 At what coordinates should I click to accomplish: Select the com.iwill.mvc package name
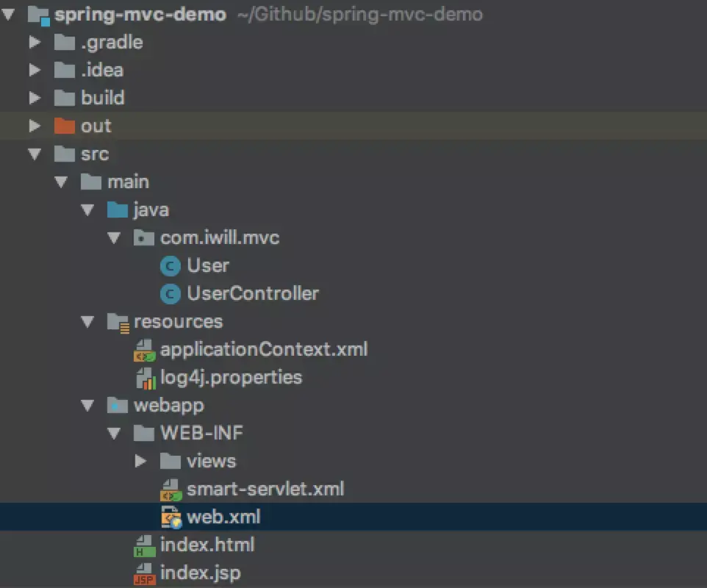[220, 238]
